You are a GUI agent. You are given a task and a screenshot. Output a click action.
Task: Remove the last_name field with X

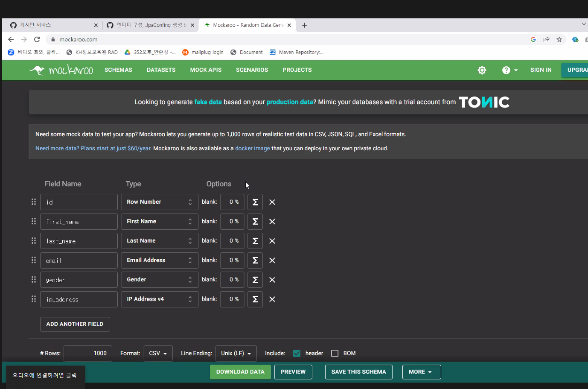[x=272, y=241]
